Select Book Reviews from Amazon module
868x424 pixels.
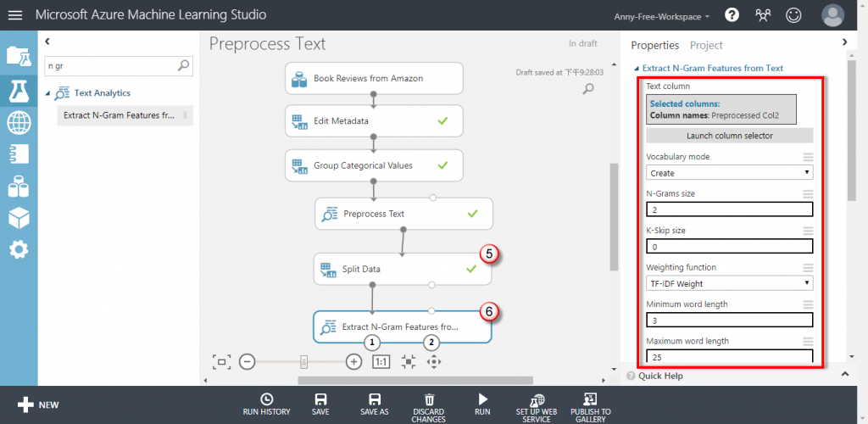click(x=374, y=79)
